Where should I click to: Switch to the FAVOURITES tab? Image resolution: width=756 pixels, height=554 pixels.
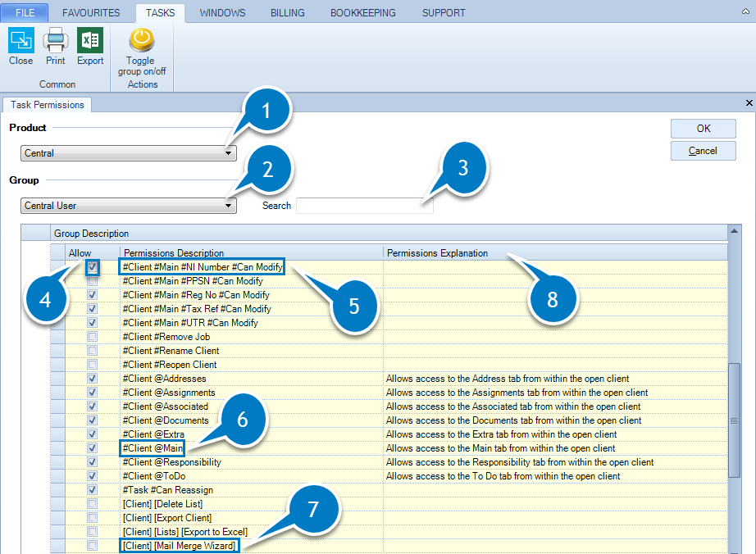(91, 13)
